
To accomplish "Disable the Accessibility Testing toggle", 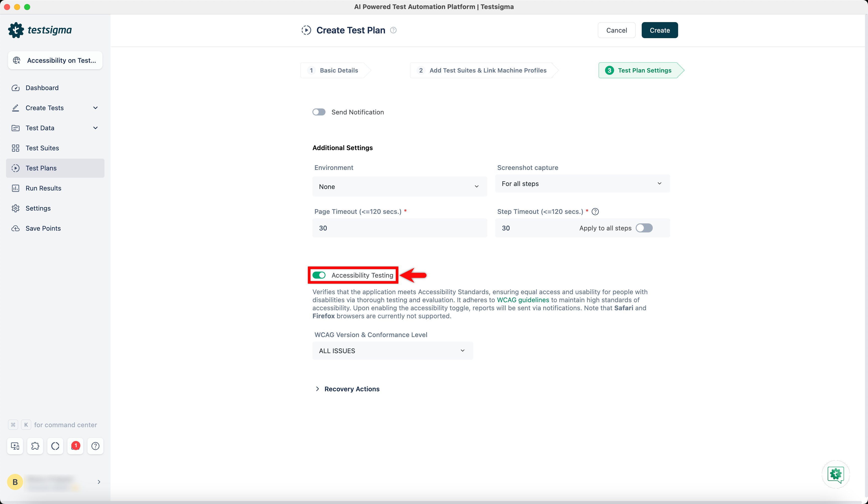I will (x=319, y=275).
